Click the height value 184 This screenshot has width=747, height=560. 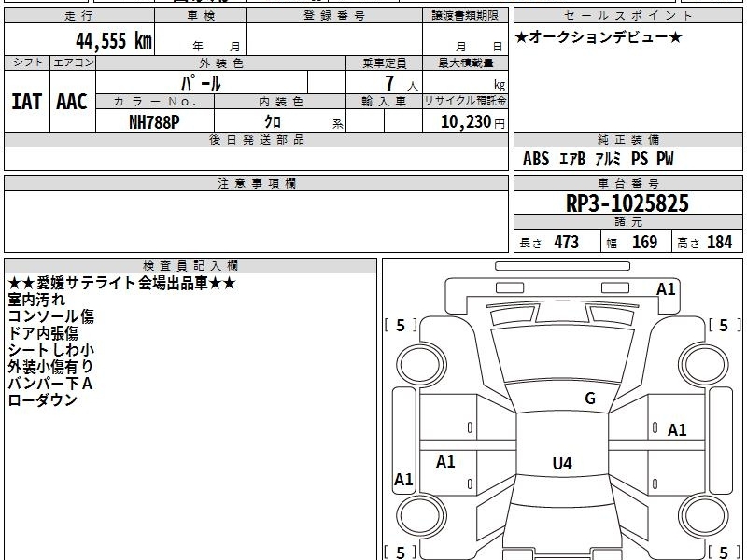[x=719, y=242]
